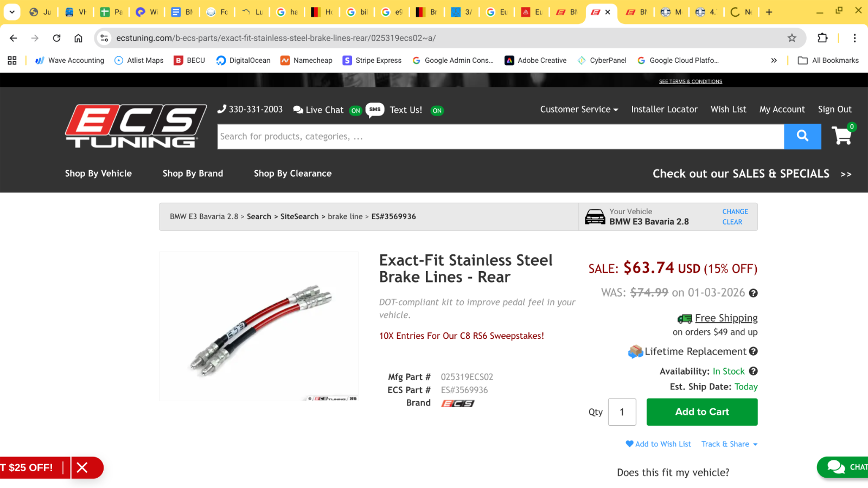Screen dimensions: 868x488
Task: Click the Qty quantity input field
Action: click(622, 412)
